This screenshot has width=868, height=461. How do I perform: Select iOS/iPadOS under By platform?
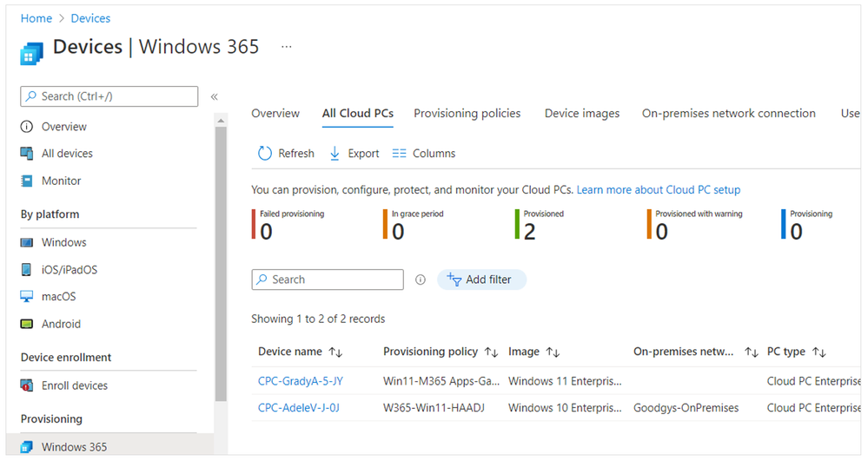coord(70,269)
